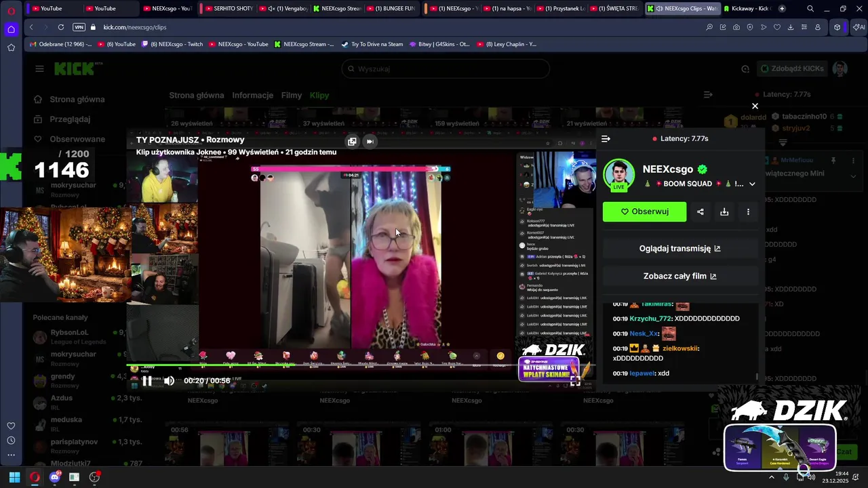Screen dimensions: 868x488
Task: Click chat user lepawel
Action: point(642,373)
